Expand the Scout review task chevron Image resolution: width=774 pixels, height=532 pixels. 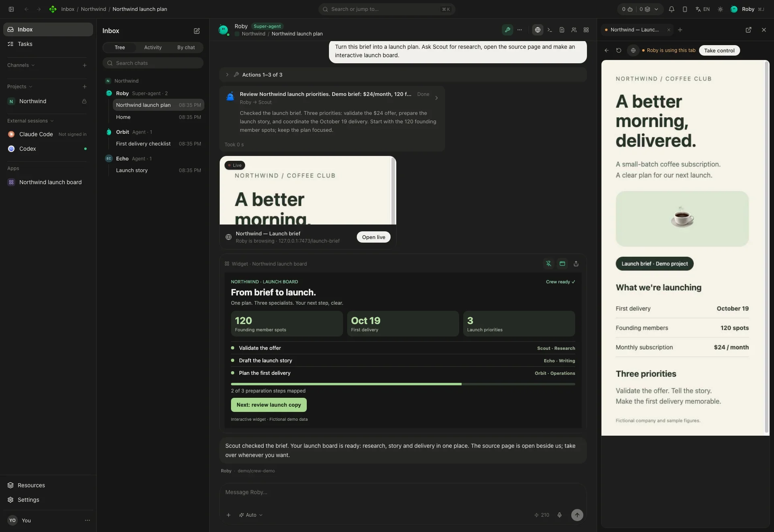pos(436,98)
